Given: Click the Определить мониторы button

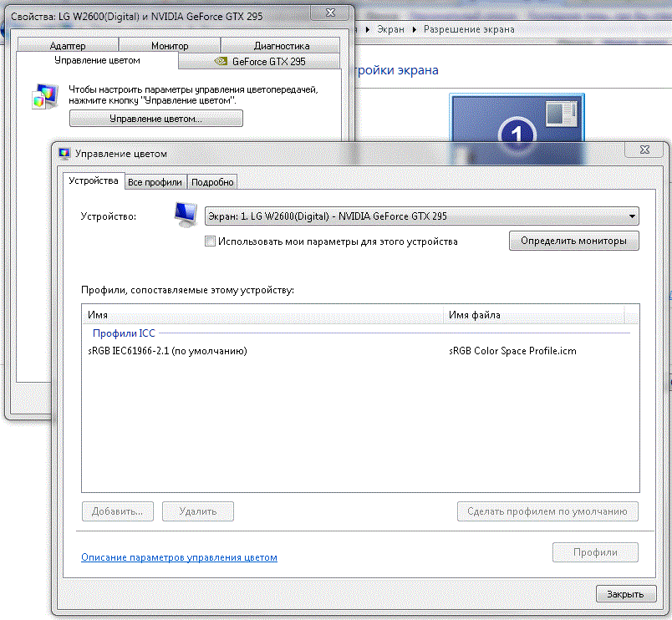Looking at the screenshot, I should [x=574, y=241].
